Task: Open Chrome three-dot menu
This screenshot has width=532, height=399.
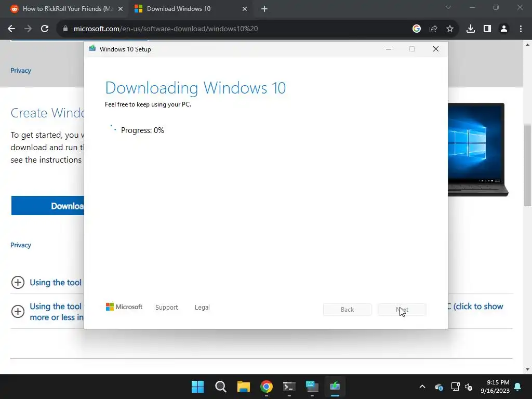Action: click(x=521, y=29)
